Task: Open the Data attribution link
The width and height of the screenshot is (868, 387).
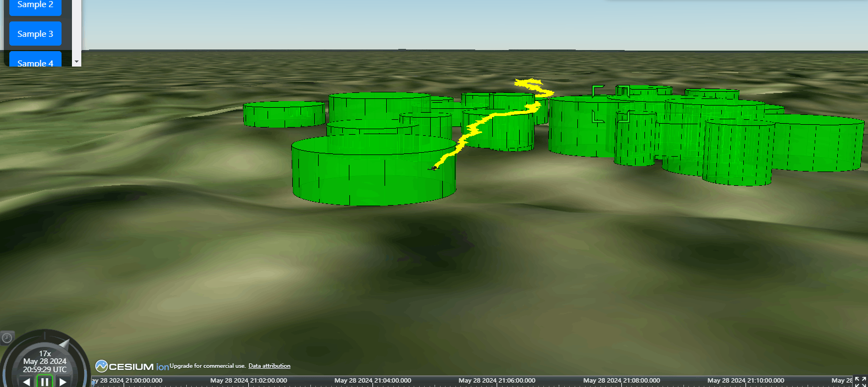Action: tap(269, 366)
